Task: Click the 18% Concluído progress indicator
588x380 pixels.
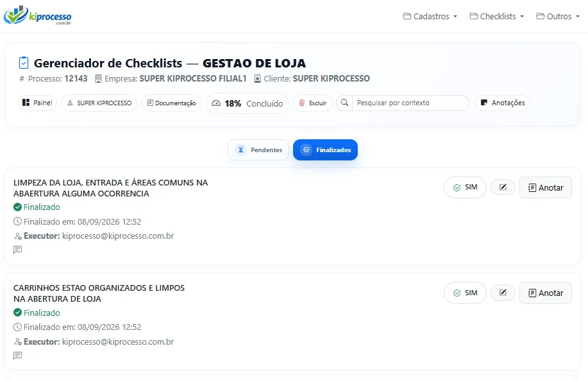Action: pyautogui.click(x=247, y=103)
